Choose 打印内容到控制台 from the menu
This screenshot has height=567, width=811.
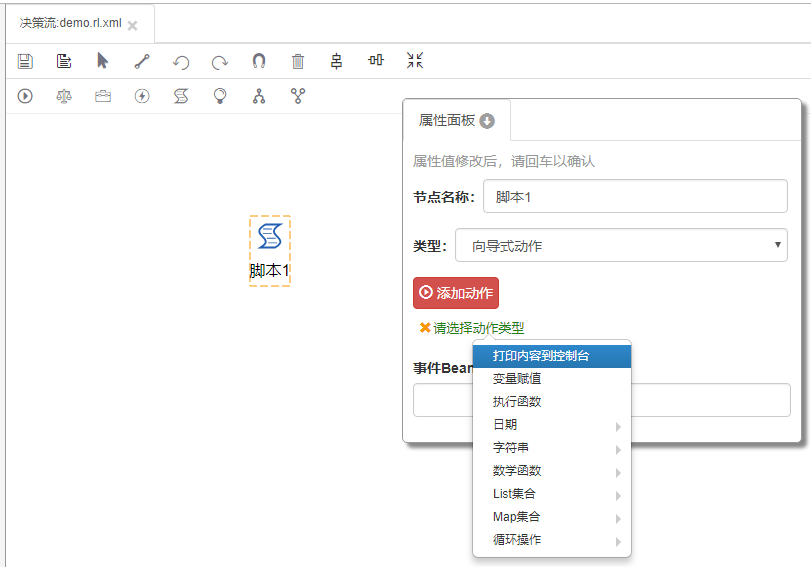pyautogui.click(x=552, y=356)
